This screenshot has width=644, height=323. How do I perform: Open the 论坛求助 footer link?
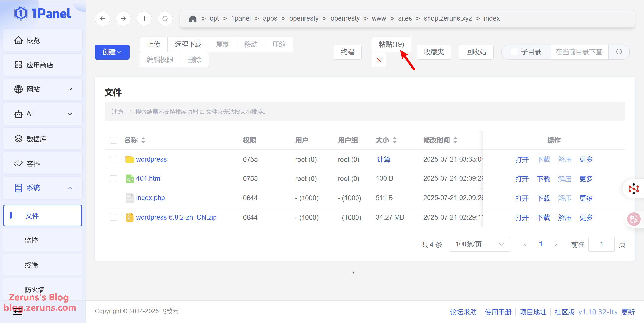pos(463,312)
